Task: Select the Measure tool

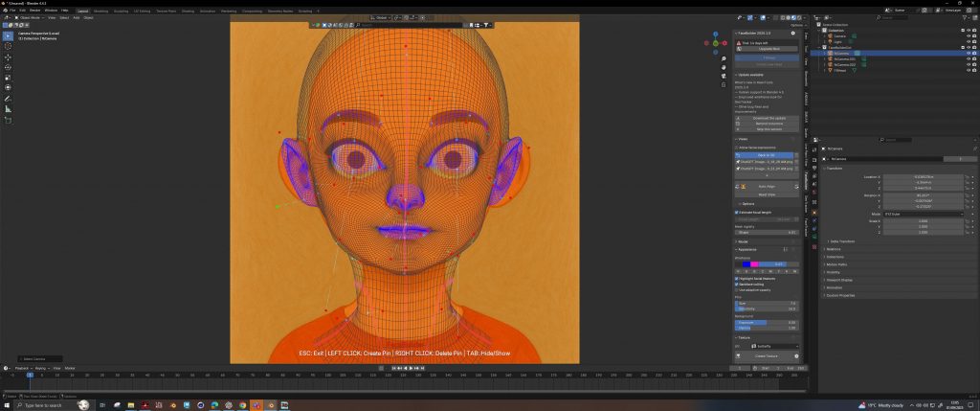Action: [9, 109]
